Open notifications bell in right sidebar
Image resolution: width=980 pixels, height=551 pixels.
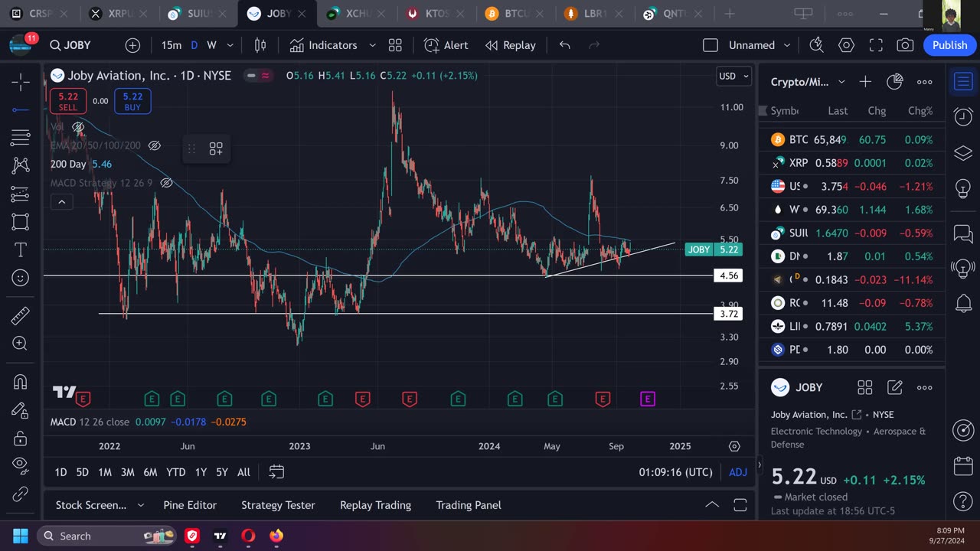[x=963, y=303]
